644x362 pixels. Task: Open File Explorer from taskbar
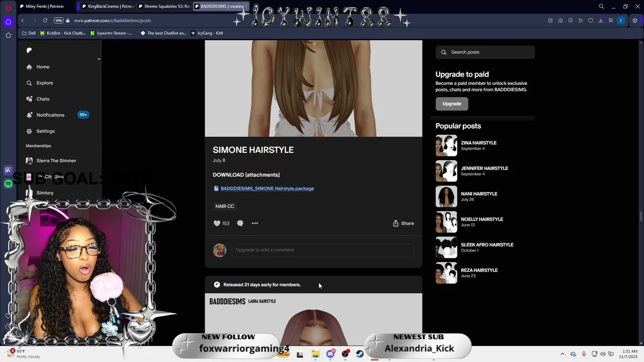(315, 354)
